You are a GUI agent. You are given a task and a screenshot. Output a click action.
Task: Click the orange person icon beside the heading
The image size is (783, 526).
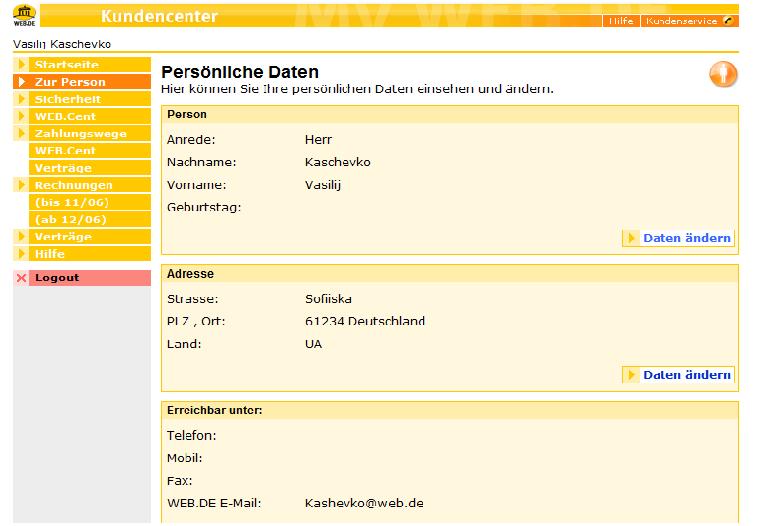click(x=722, y=76)
